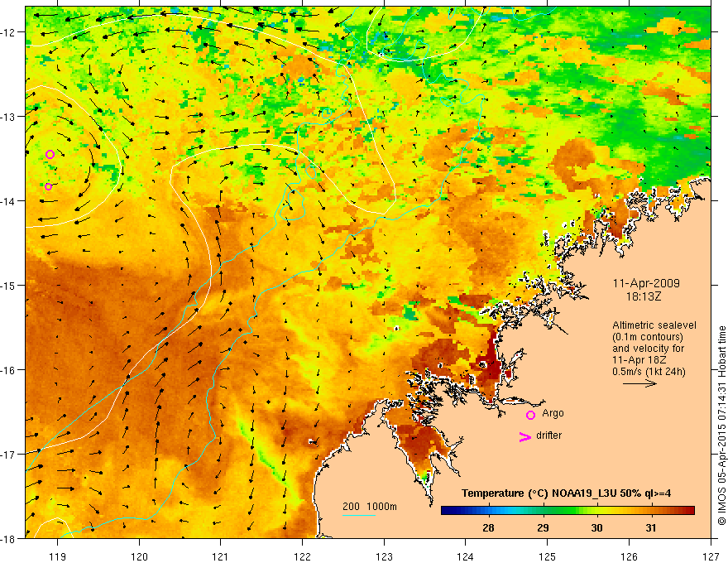Click the lower Argo float circle near 13.8S
The width and height of the screenshot is (728, 563).
(x=48, y=186)
